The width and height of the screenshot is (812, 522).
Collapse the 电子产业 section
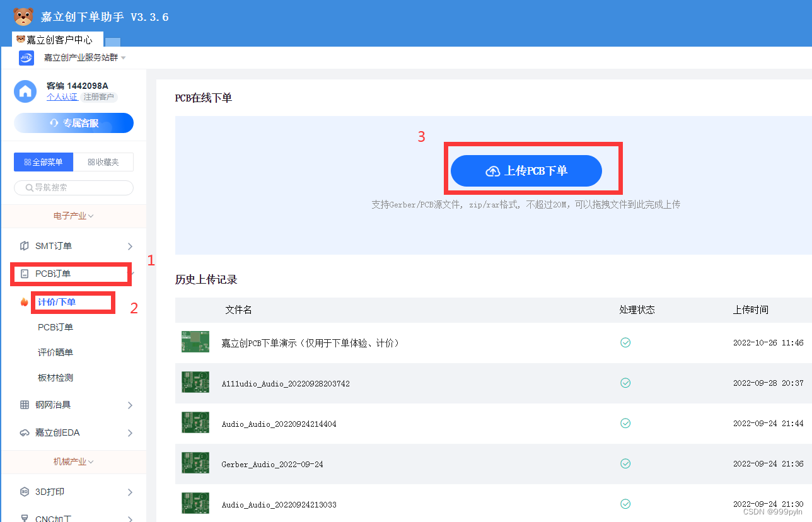74,216
